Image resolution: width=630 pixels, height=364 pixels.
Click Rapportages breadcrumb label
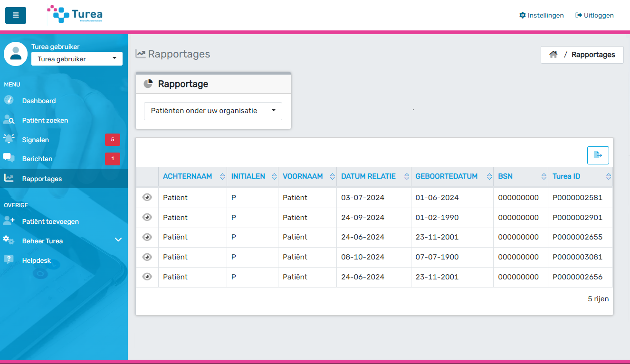click(x=593, y=55)
